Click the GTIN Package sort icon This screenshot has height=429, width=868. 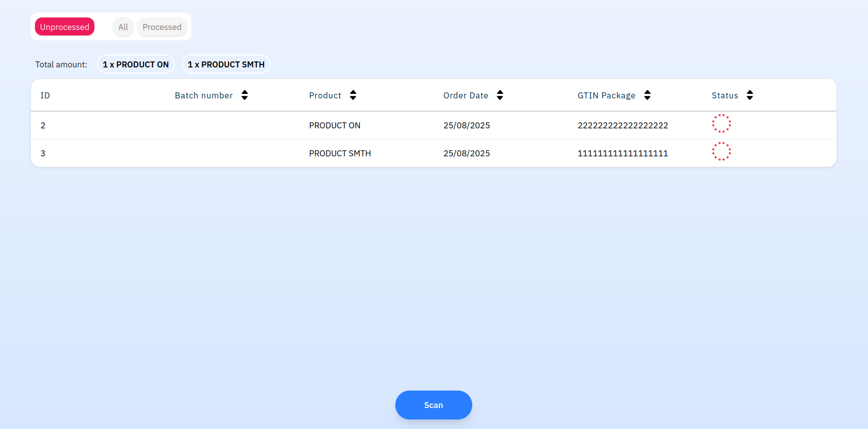[x=647, y=95]
